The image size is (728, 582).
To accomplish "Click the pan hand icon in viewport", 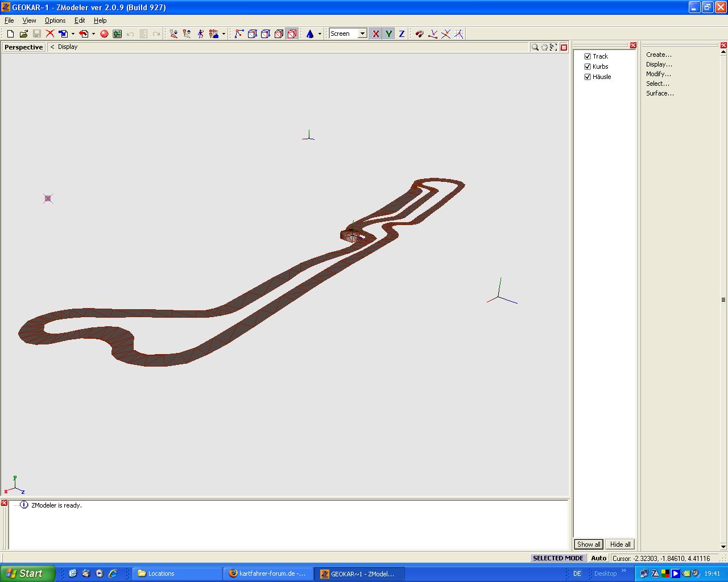I will click(x=544, y=47).
